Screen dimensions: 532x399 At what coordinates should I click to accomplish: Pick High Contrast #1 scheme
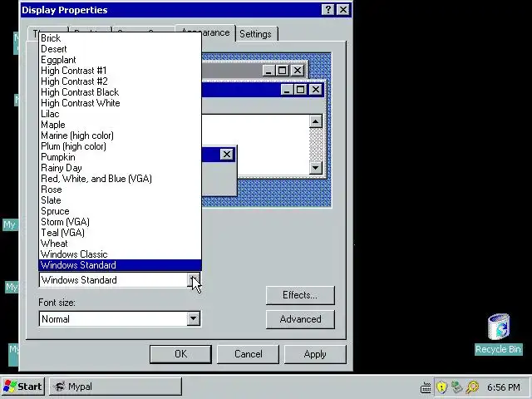pos(120,71)
